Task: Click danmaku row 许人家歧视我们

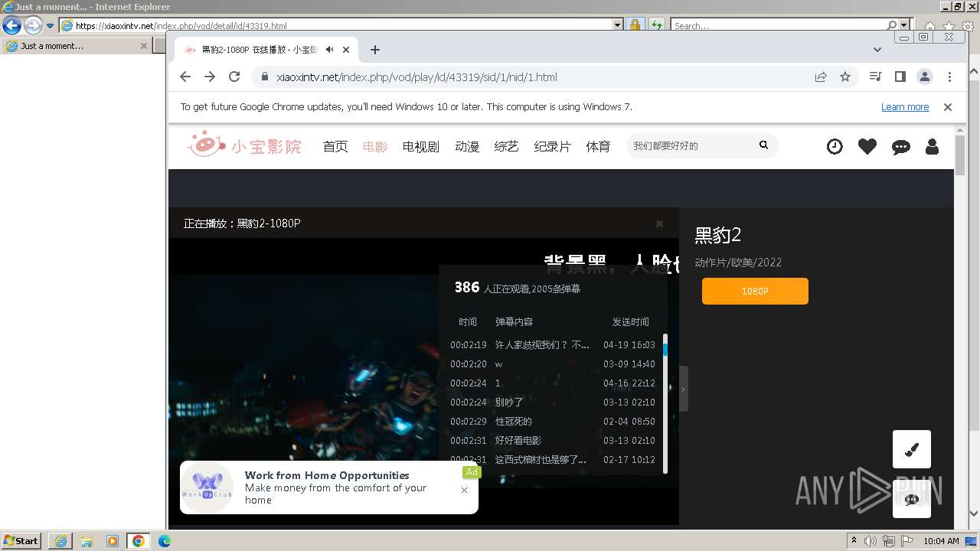Action: (553, 345)
